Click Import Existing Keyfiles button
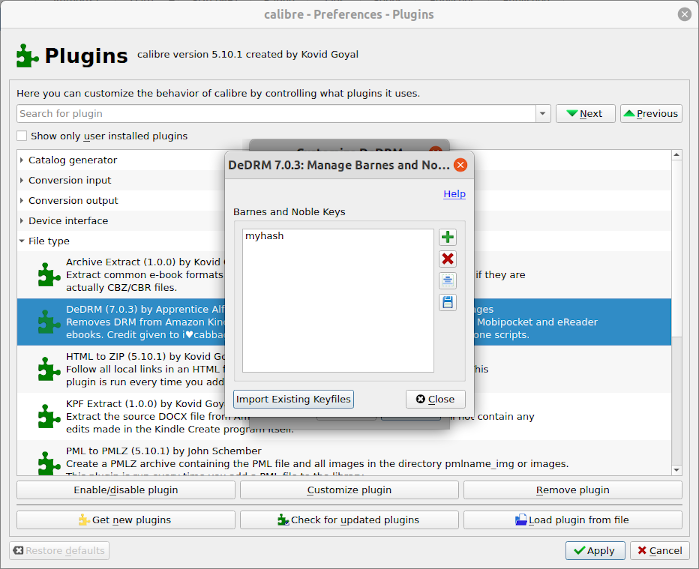This screenshot has width=699, height=569. click(293, 399)
